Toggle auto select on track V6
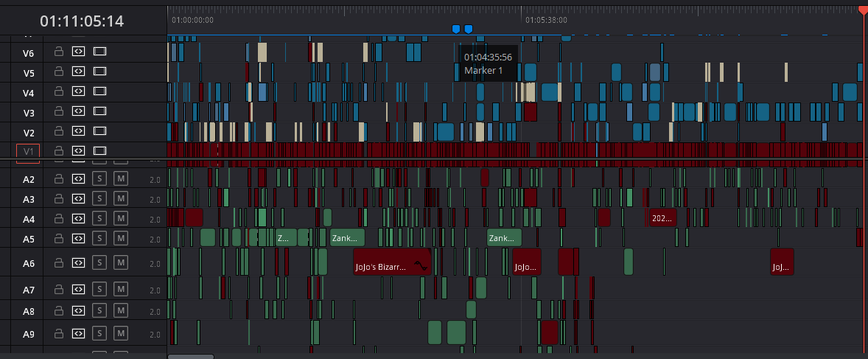868x359 pixels. (x=79, y=52)
